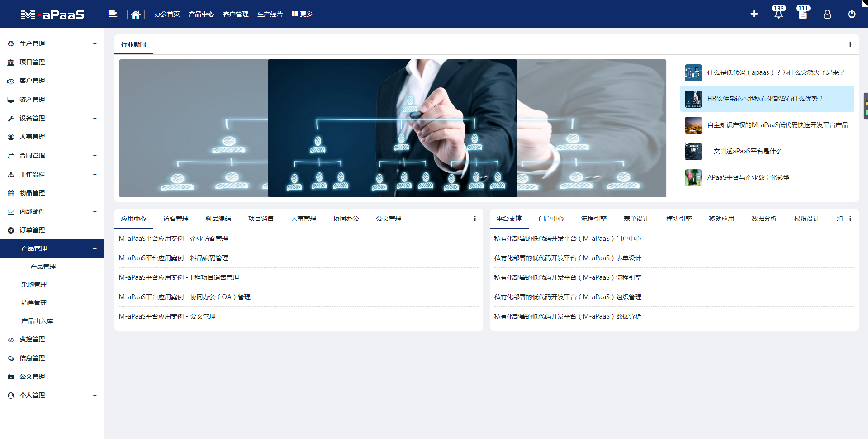Expand 产品出入库 with its plus sign
The image size is (868, 439).
95,321
